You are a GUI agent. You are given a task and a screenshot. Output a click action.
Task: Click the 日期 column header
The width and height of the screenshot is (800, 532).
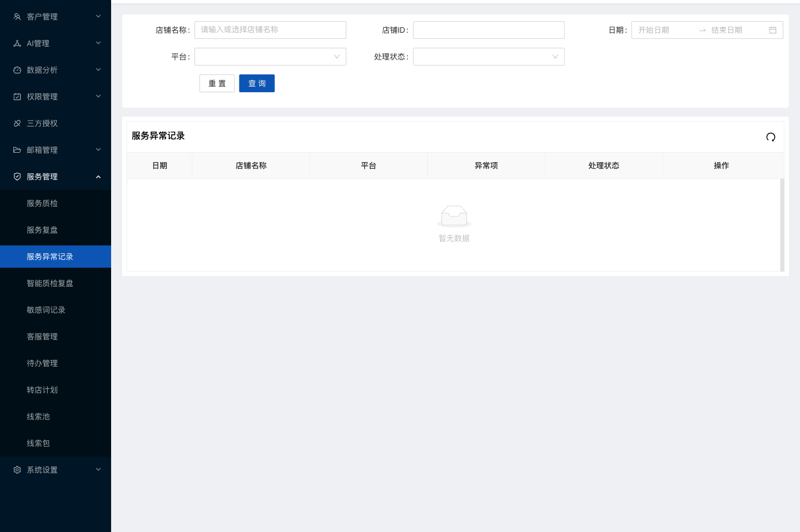click(160, 165)
